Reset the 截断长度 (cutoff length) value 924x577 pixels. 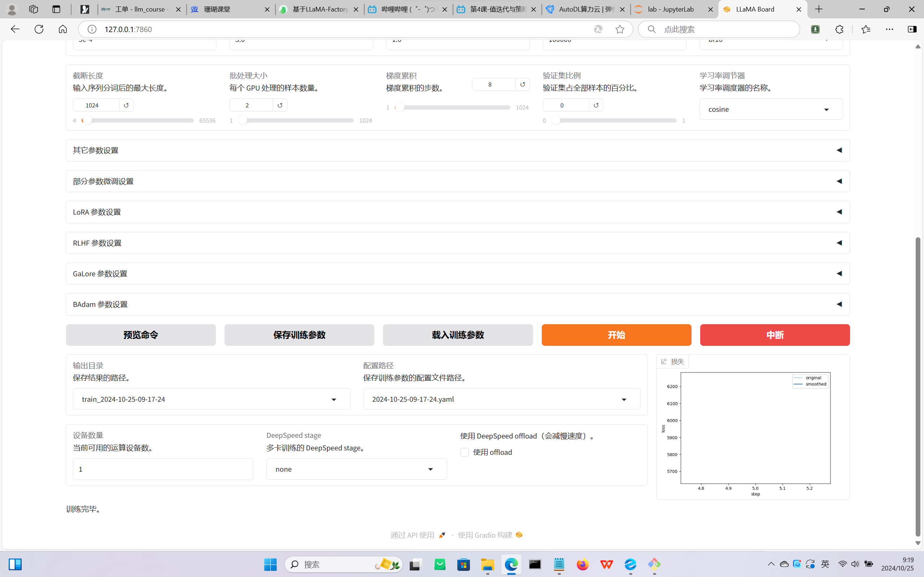point(126,105)
